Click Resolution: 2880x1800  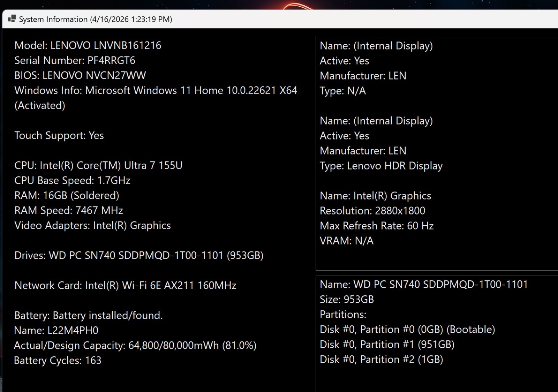coord(372,211)
